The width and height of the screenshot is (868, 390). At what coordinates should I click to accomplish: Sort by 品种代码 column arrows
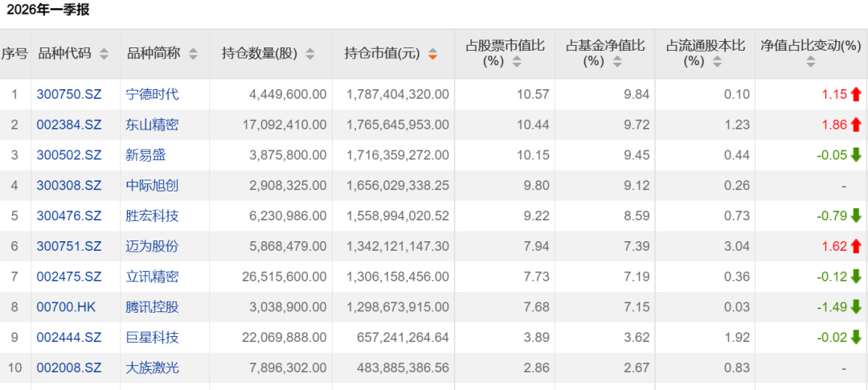coord(103,54)
